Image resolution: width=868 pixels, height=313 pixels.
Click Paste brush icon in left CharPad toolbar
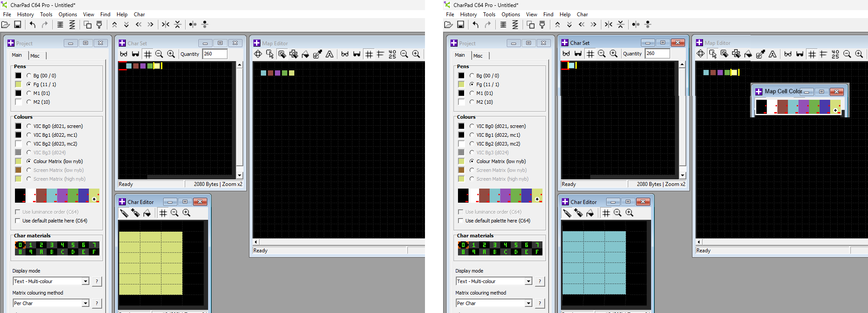(x=99, y=25)
